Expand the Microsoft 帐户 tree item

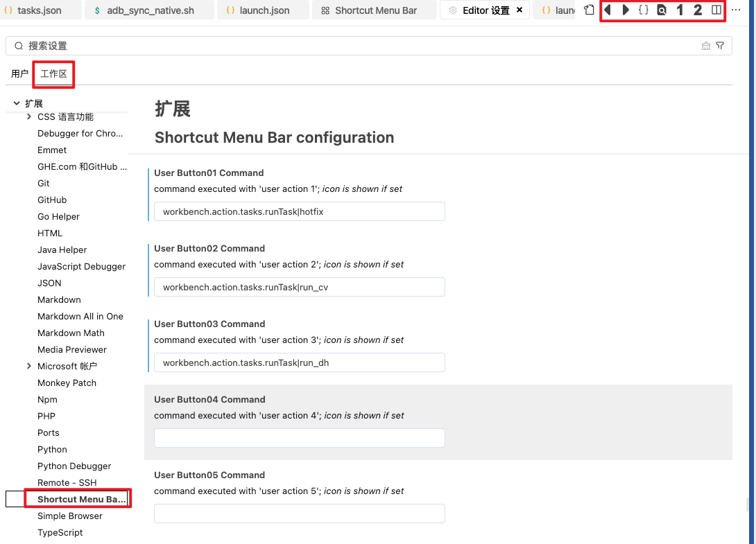tap(28, 366)
